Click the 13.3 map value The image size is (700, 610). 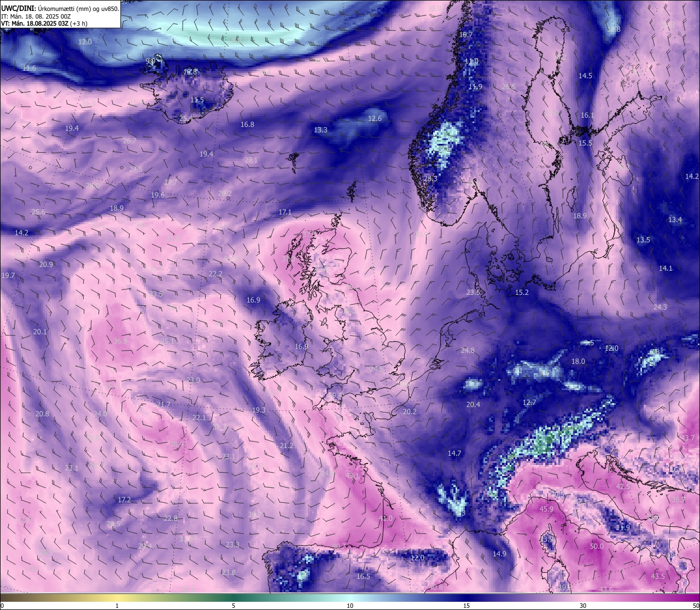320,130
